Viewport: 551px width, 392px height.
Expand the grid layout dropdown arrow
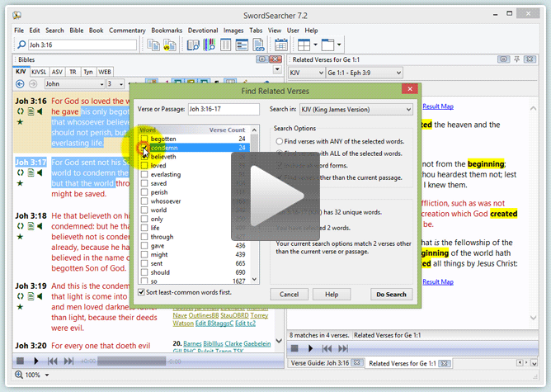pyautogui.click(x=315, y=45)
